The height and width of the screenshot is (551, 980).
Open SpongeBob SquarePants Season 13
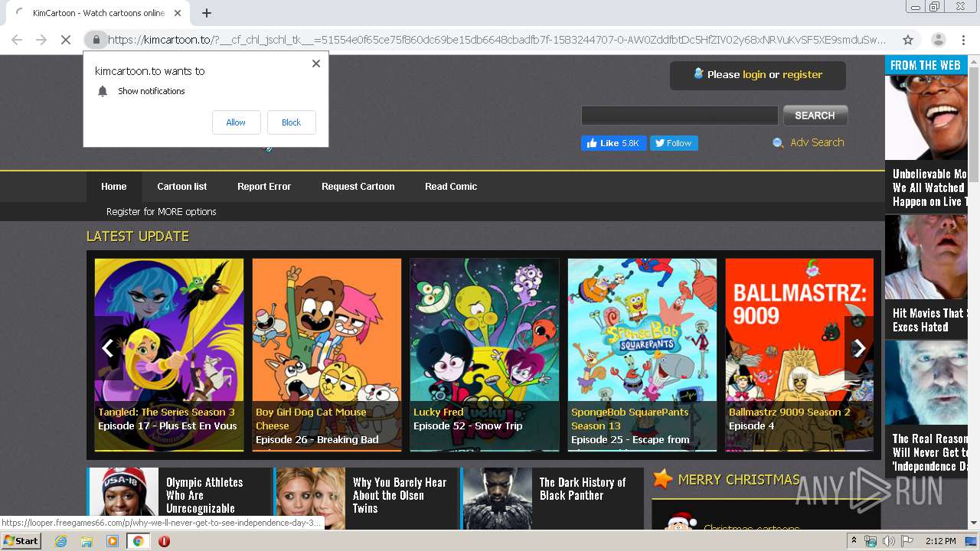(642, 354)
